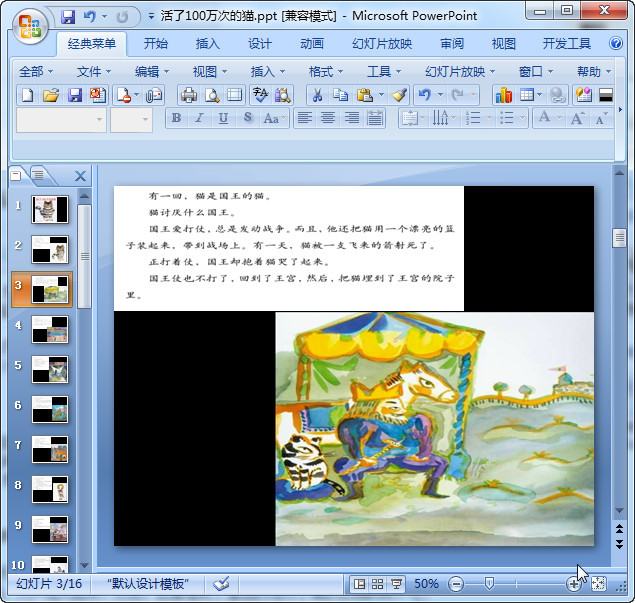This screenshot has width=635, height=603.
Task: Switch to normal view in status bar
Action: click(x=359, y=584)
